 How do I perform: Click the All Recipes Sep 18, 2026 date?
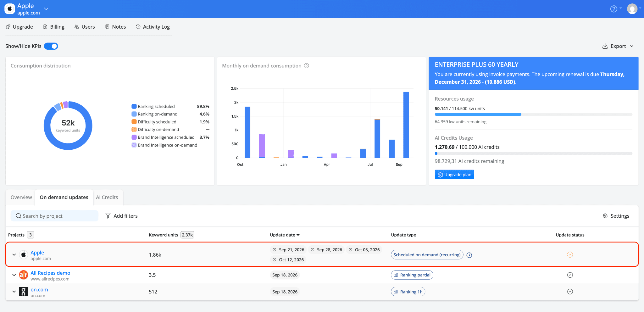click(x=285, y=275)
